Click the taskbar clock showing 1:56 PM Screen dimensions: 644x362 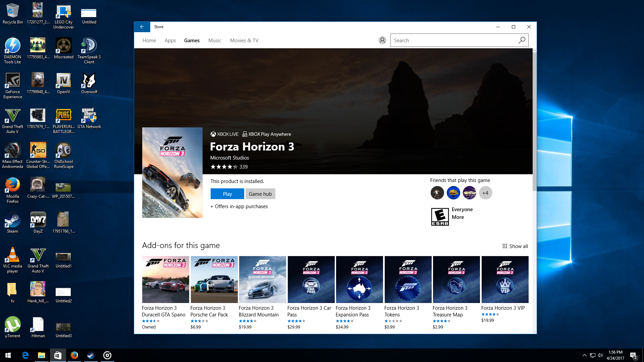click(x=615, y=355)
